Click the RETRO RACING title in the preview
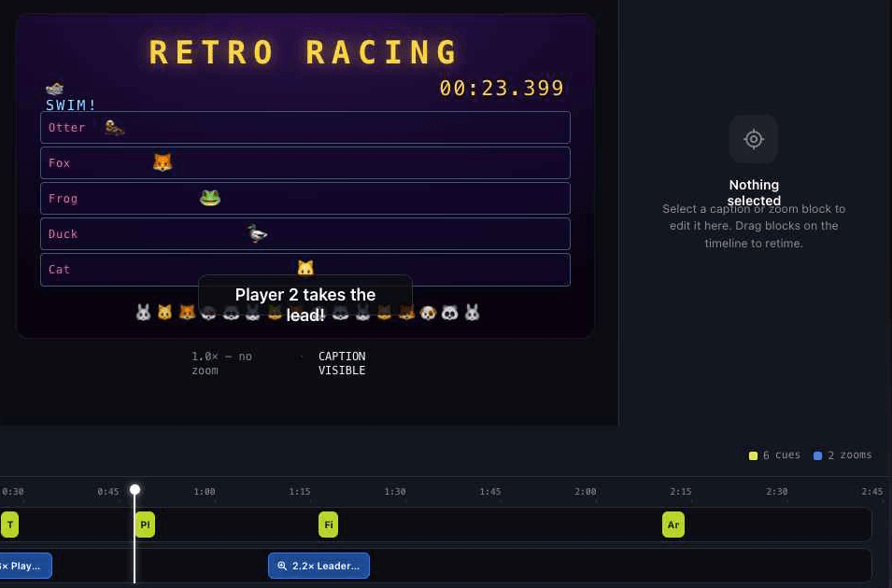 (x=304, y=52)
